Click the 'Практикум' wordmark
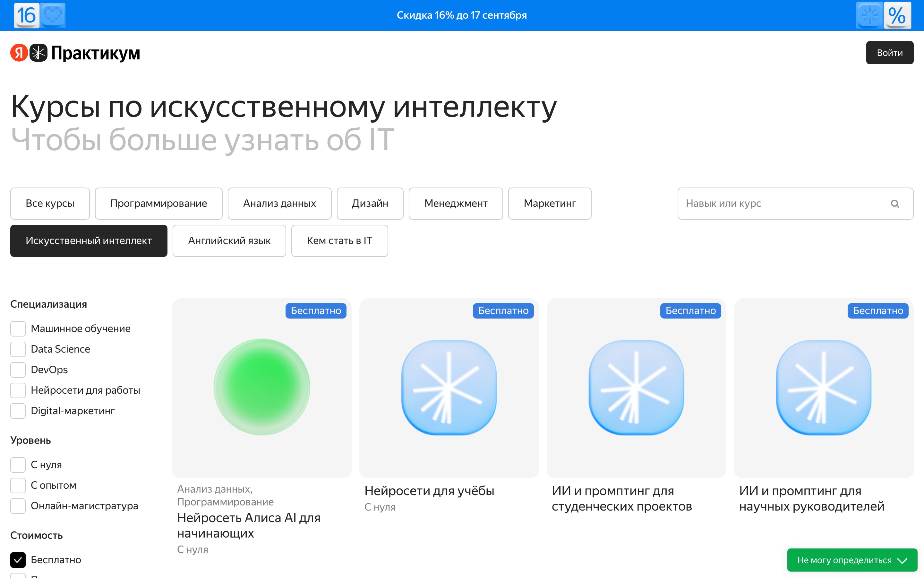924x578 pixels. pos(96,53)
